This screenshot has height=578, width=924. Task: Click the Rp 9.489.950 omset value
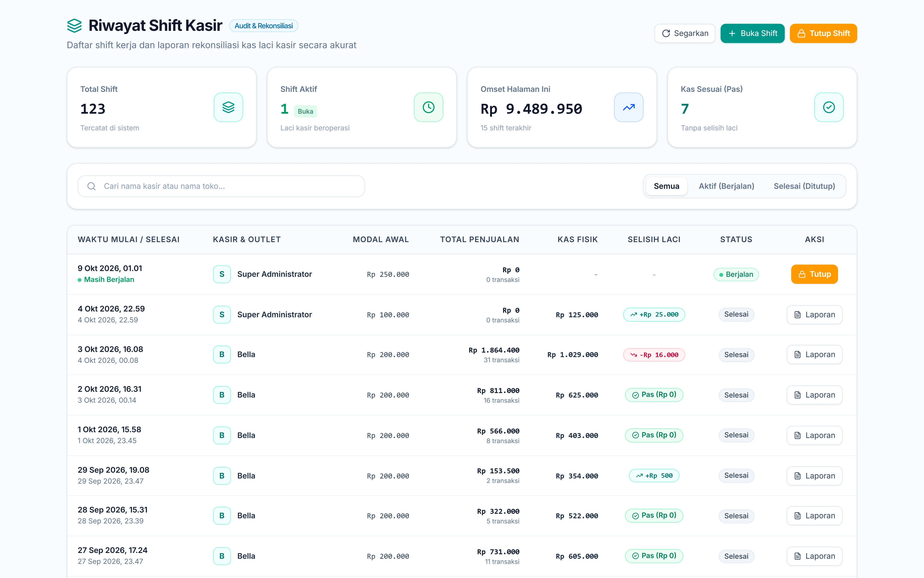click(x=531, y=109)
